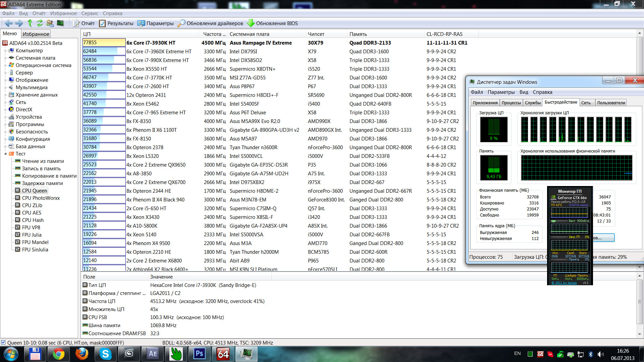Click Обновления BIOS green arrow button

tap(251, 23)
